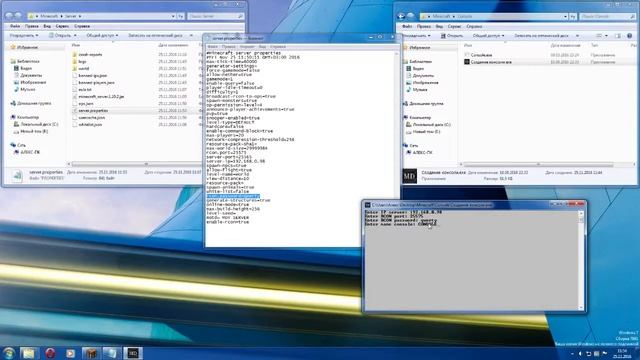Open 'Вид' menu in right explorer window

coord(439,27)
